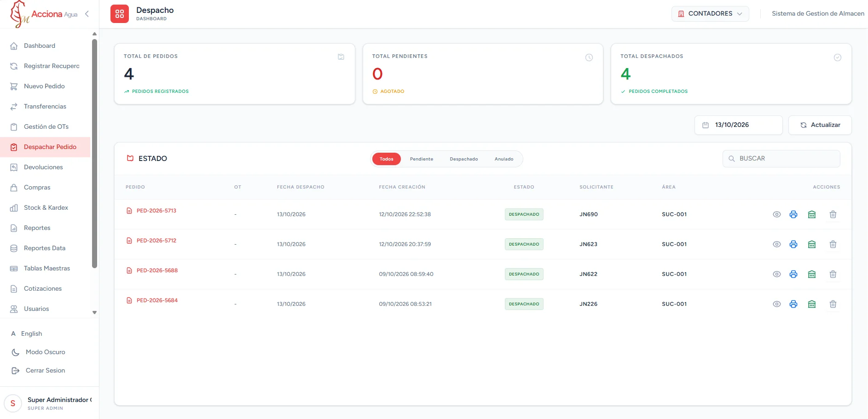This screenshot has width=868, height=419.
Task: Click the printer icon for PED-2026-5684
Action: 793,304
